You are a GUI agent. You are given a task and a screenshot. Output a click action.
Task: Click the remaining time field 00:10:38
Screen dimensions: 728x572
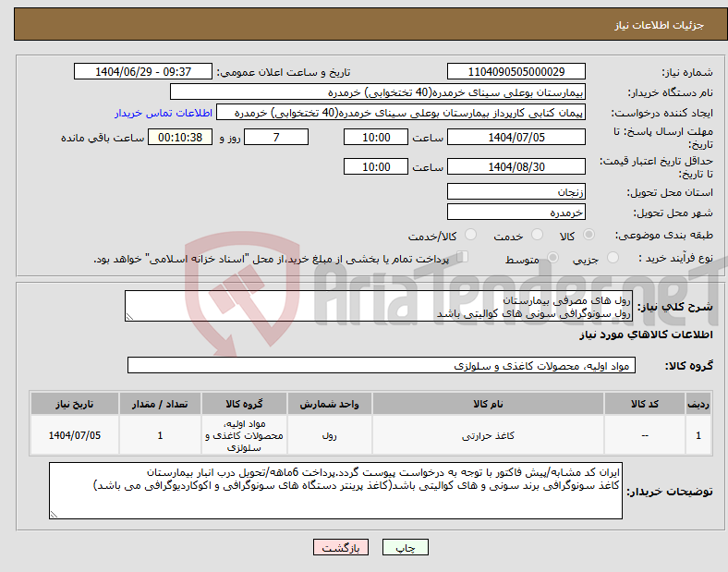pyautogui.click(x=180, y=137)
